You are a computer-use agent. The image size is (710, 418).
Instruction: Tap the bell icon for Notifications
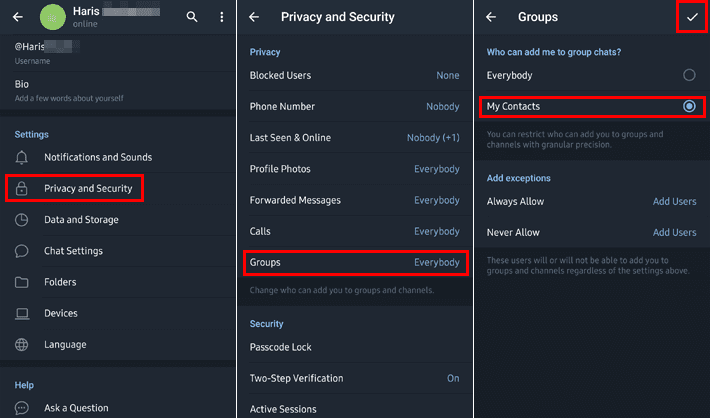tap(21, 157)
